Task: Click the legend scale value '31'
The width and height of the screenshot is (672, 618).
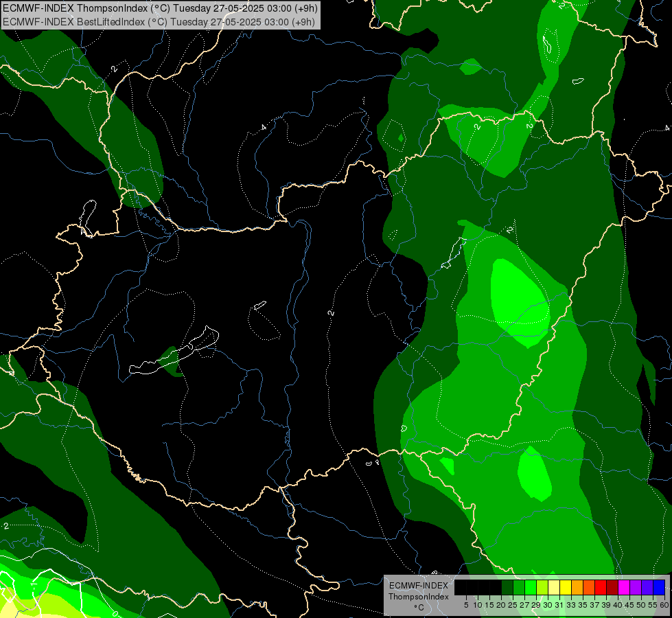Action: (559, 605)
